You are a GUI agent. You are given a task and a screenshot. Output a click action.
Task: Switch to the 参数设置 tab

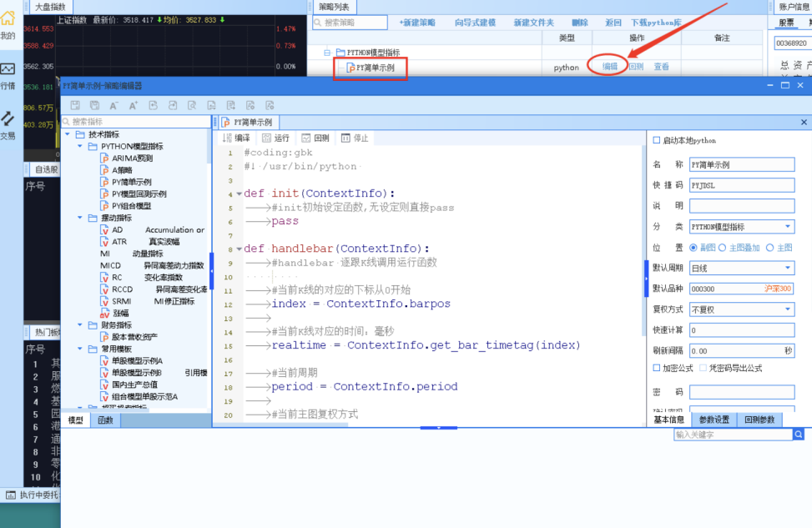pos(714,420)
